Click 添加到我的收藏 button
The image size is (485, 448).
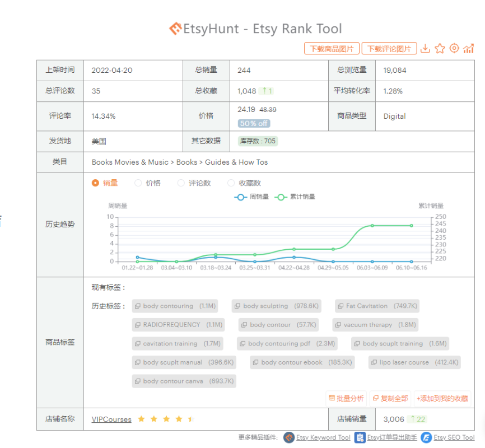pos(442,399)
